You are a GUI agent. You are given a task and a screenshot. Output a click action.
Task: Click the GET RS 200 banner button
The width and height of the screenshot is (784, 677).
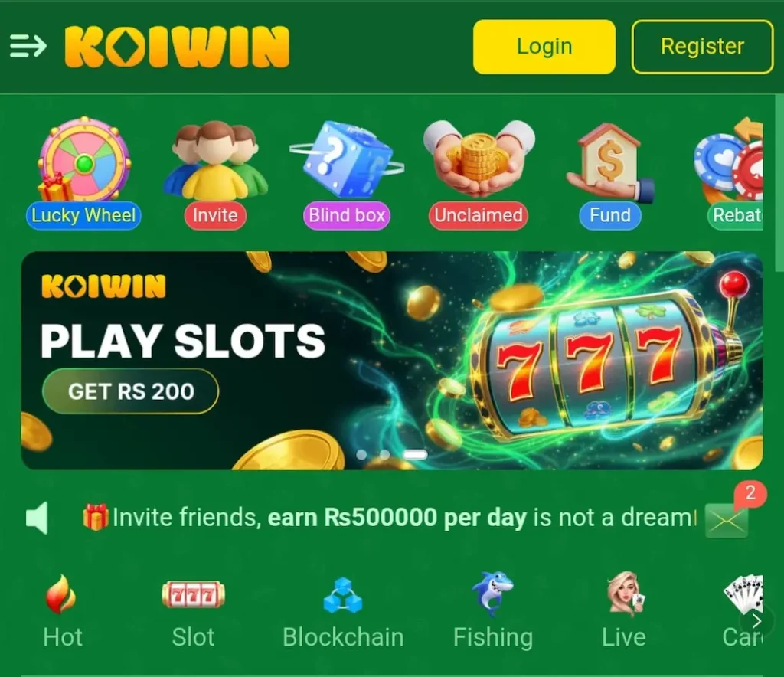point(130,391)
